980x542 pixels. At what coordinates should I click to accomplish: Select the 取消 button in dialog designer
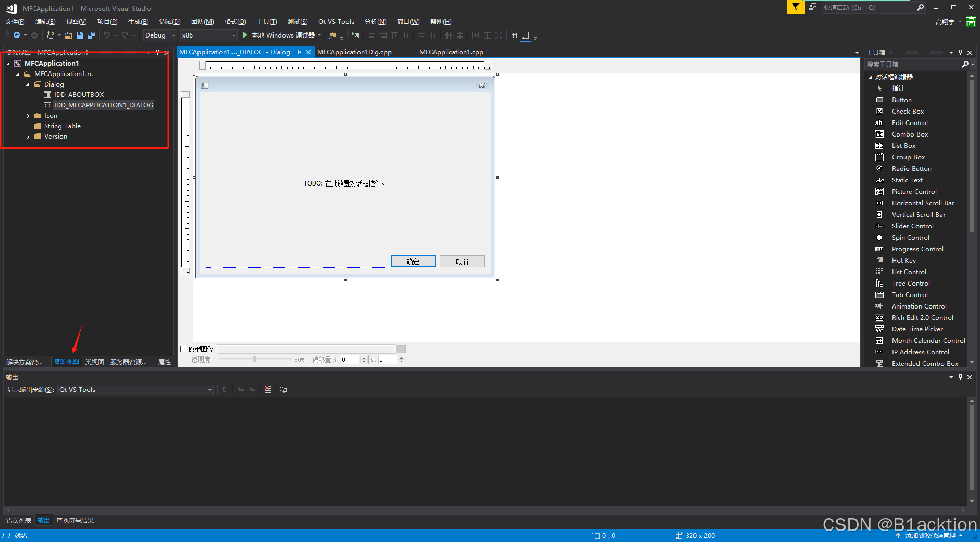462,262
